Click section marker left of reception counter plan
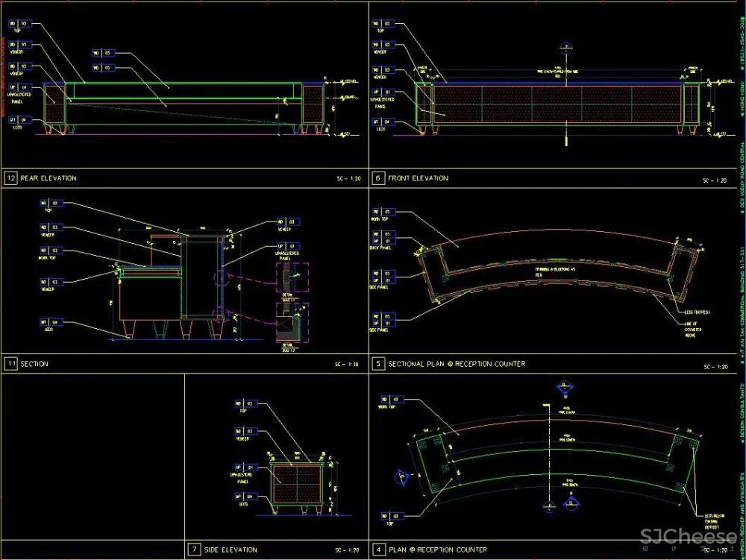 pyautogui.click(x=401, y=476)
